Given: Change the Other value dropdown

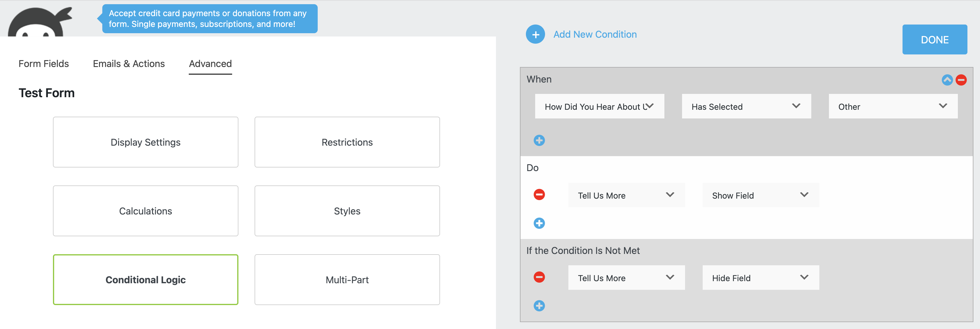Looking at the screenshot, I should point(893,106).
